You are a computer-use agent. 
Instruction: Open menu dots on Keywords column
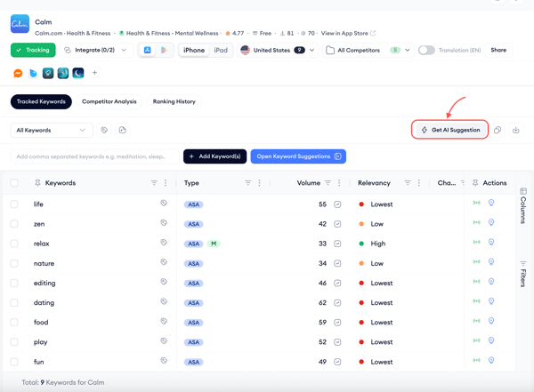point(166,183)
